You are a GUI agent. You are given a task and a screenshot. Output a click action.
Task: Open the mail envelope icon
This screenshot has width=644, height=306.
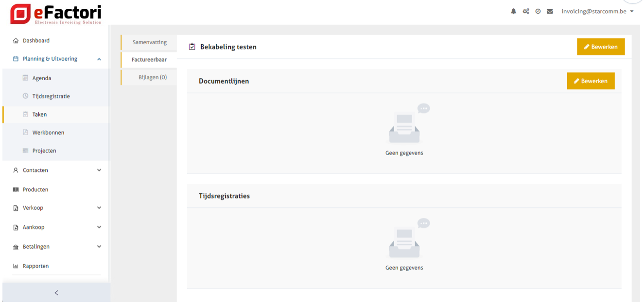[x=550, y=11]
